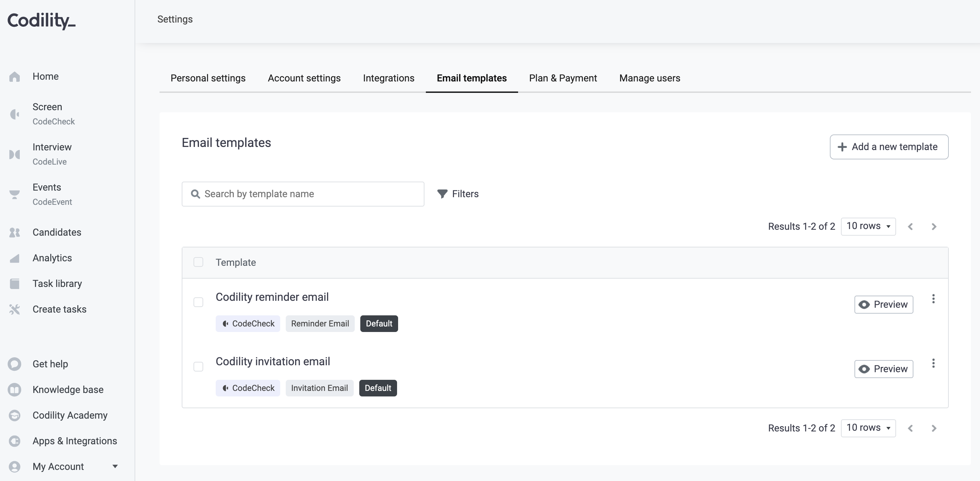Viewport: 980px width, 481px height.
Task: Click the Interview CodeLive sidebar icon
Action: tap(15, 154)
